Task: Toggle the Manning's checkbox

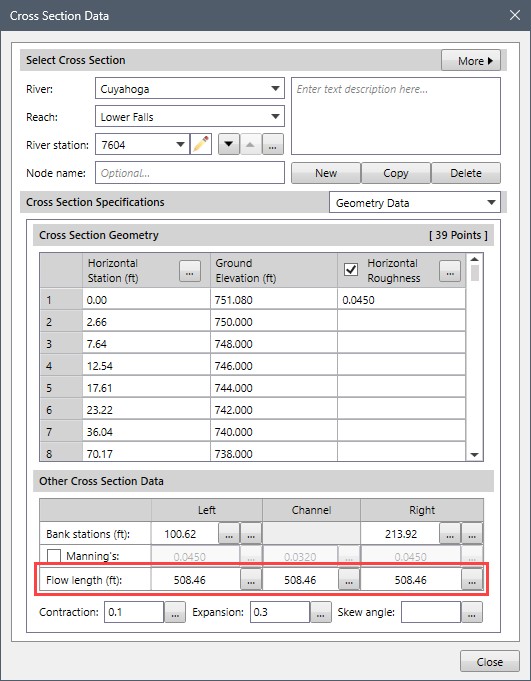Action: (54, 556)
